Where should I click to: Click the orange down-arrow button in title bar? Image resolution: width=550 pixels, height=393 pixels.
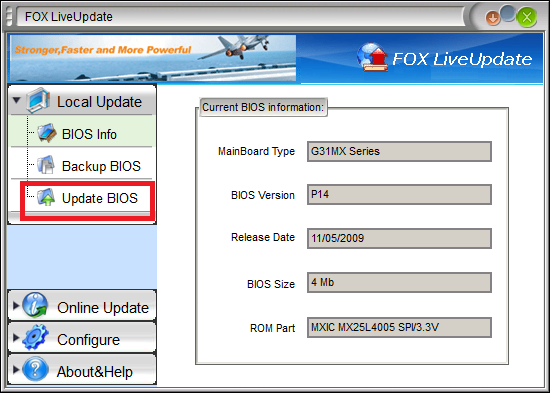click(492, 18)
